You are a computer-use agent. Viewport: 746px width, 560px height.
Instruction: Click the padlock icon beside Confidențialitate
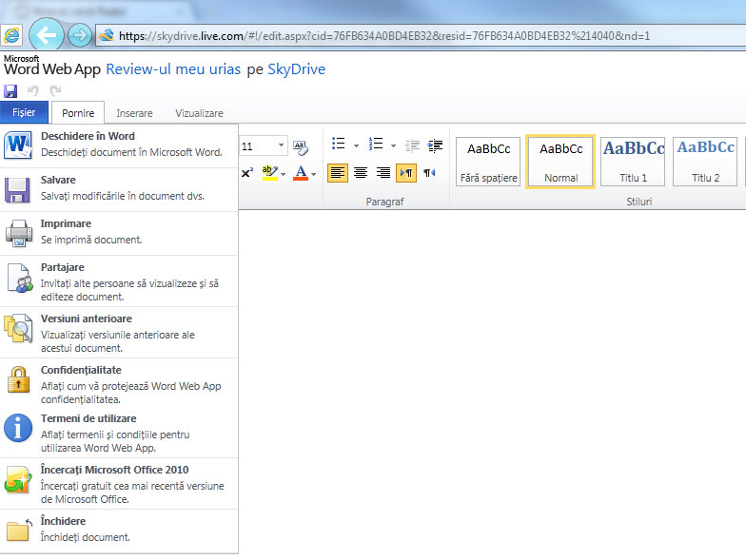(19, 379)
